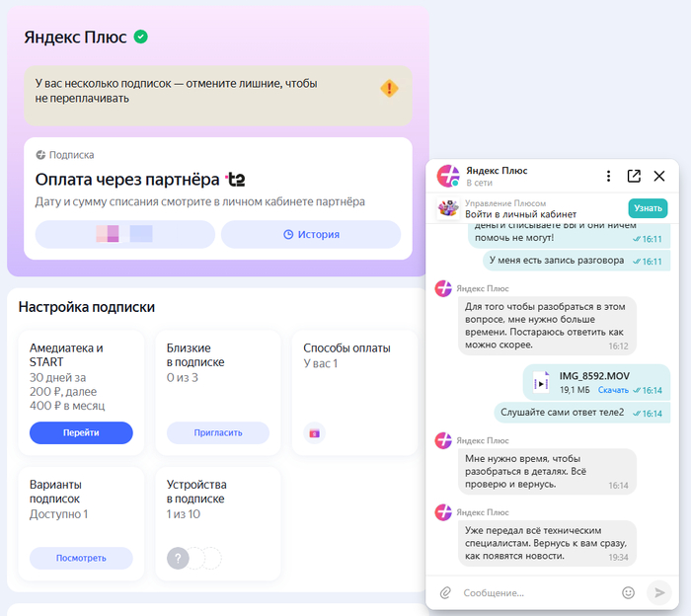Open the payment method wallet icon
Screen dimensions: 691x616
(314, 433)
